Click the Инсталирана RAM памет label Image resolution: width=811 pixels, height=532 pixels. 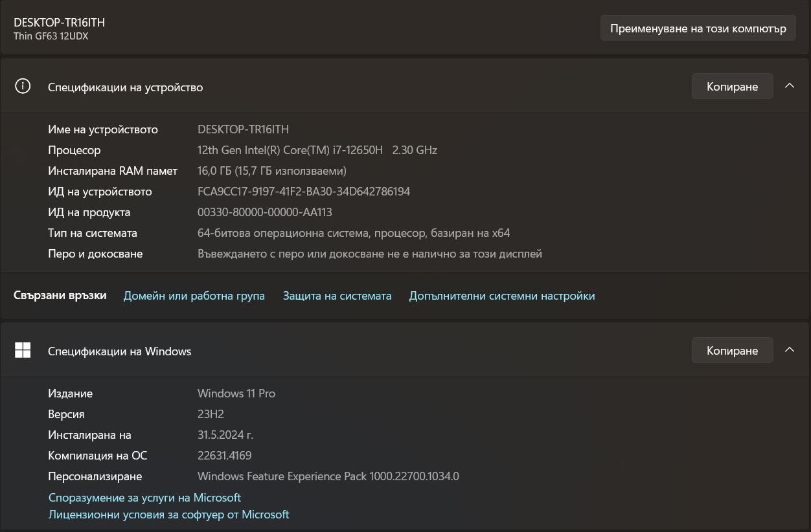(112, 171)
